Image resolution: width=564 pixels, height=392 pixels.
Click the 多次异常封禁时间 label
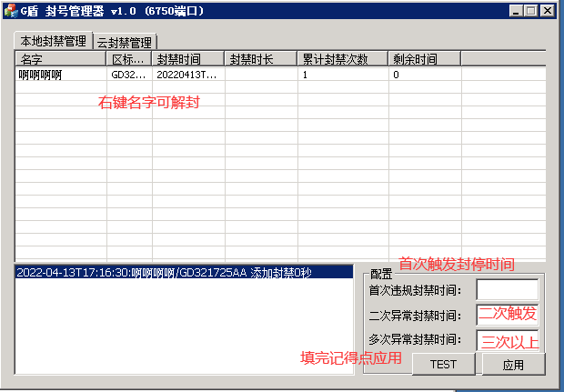point(415,339)
